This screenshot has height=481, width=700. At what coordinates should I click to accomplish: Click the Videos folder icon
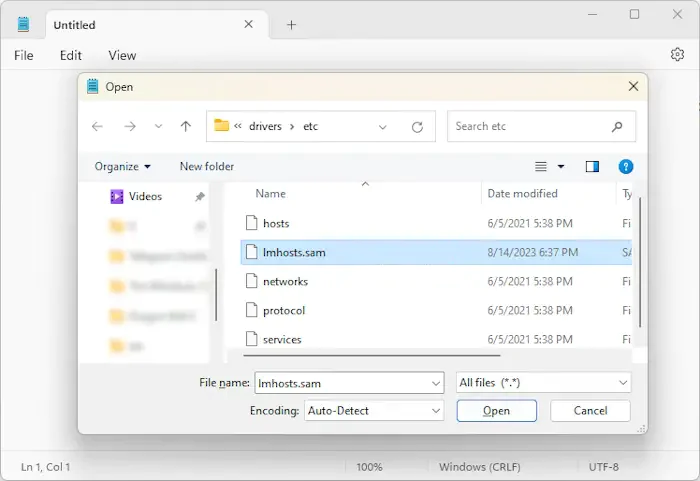click(117, 197)
